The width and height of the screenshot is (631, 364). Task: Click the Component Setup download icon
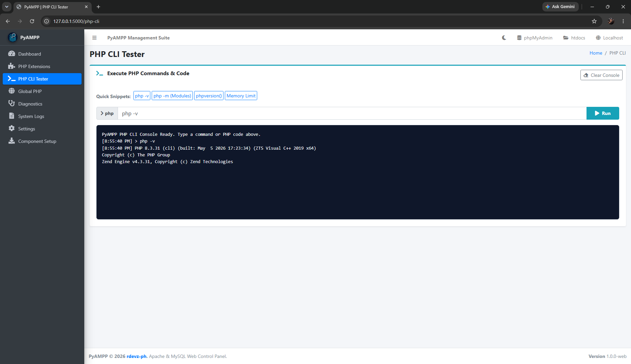[x=12, y=141]
